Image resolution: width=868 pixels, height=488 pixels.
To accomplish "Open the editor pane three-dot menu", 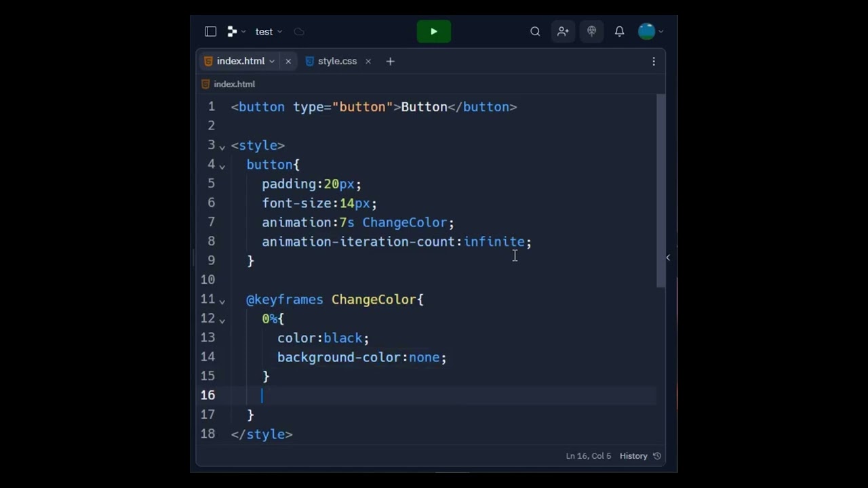I will click(x=654, y=61).
